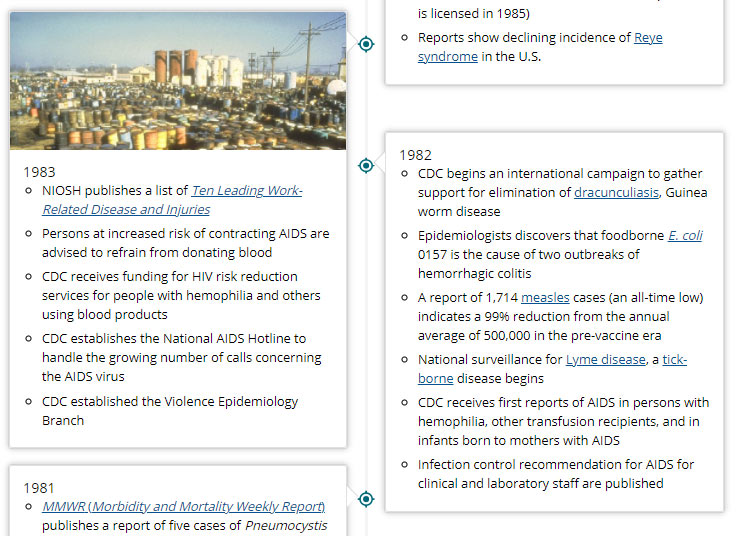Click the E. coli link
Image resolution: width=737 pixels, height=536 pixels.
[685, 235]
